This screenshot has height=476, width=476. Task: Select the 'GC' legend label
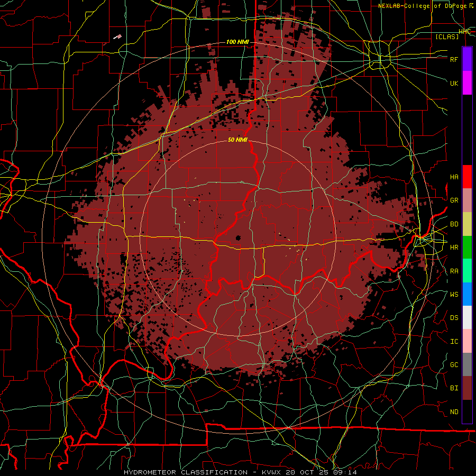pos(454,365)
